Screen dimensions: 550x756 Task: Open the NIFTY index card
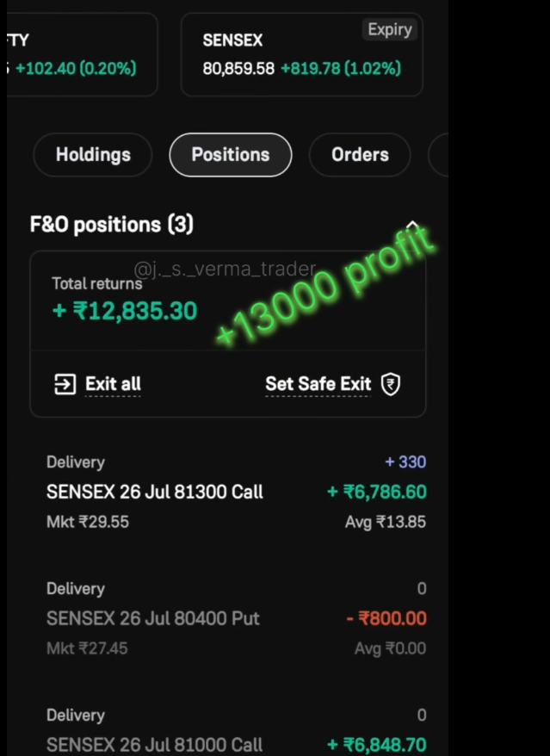coord(83,54)
